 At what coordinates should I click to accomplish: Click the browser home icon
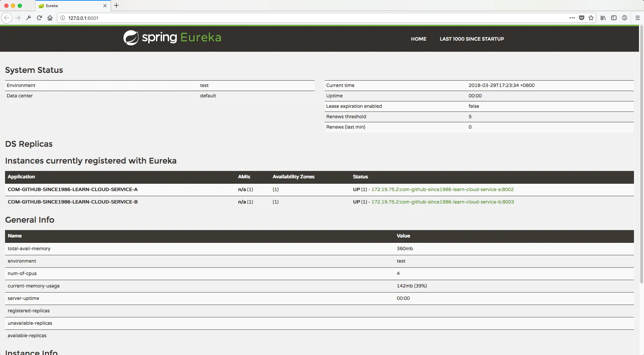click(x=50, y=18)
